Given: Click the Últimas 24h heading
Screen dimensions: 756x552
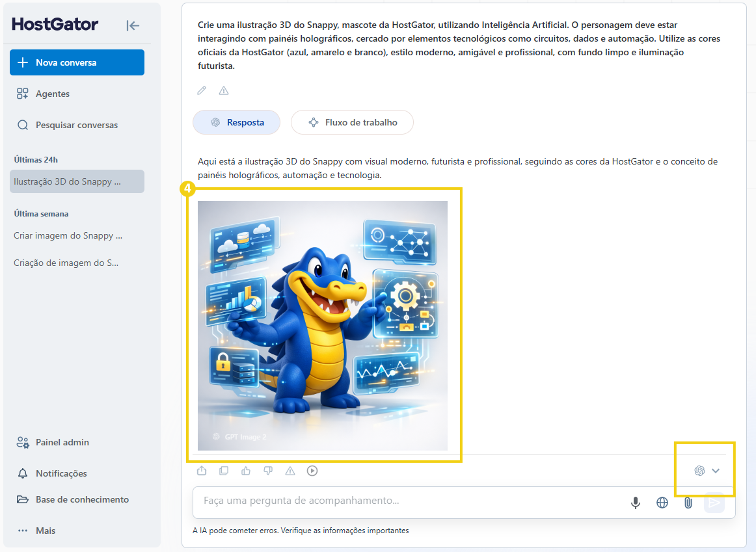Looking at the screenshot, I should (36, 160).
